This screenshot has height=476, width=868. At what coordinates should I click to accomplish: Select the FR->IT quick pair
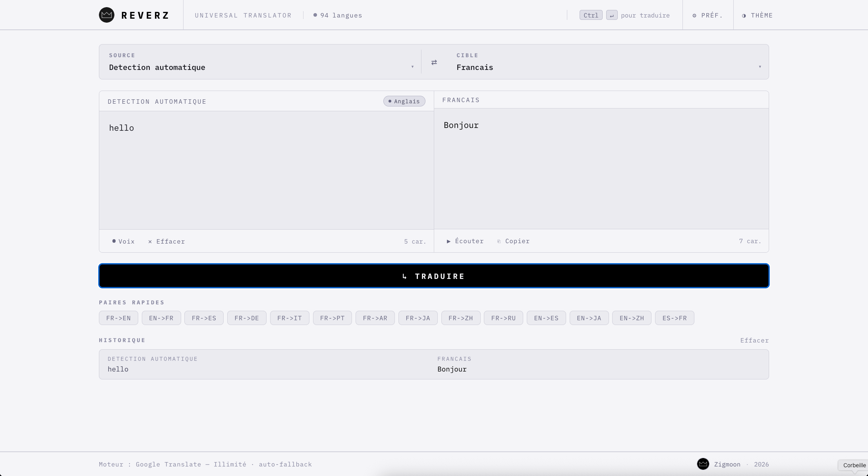pyautogui.click(x=290, y=318)
